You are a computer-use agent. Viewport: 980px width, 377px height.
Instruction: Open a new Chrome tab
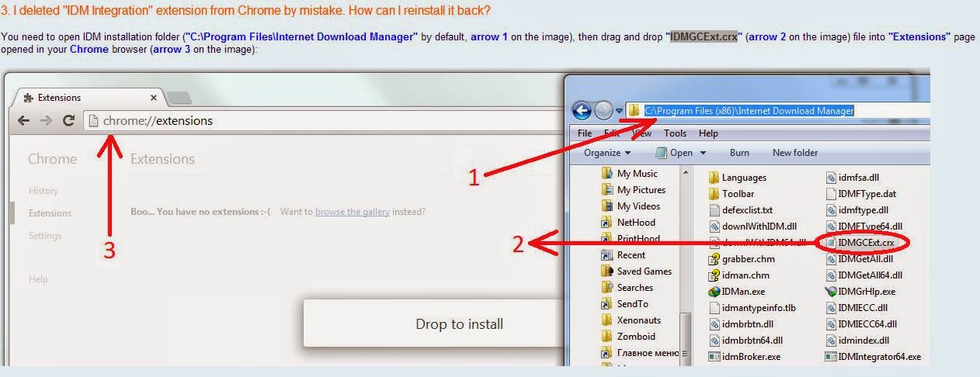[x=179, y=98]
